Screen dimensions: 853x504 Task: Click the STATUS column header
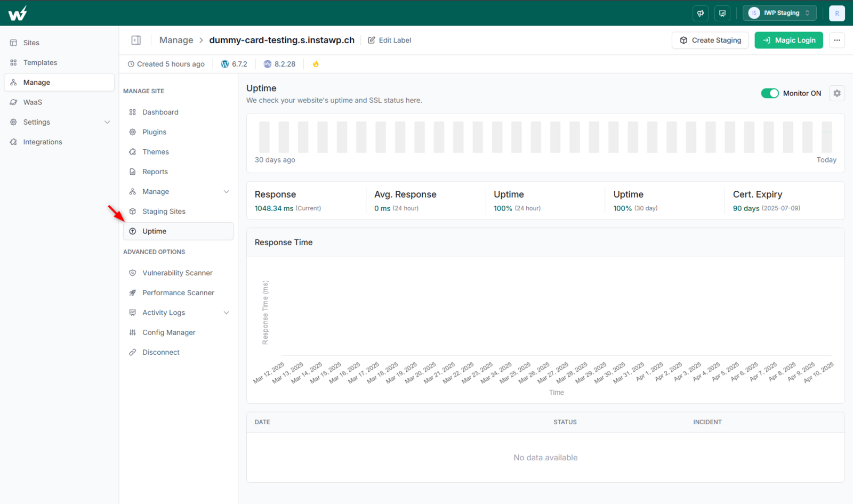coord(565,422)
